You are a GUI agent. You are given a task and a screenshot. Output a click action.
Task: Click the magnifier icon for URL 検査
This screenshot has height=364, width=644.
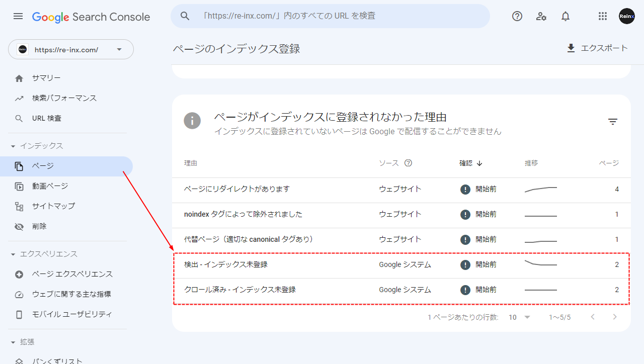[x=19, y=119]
